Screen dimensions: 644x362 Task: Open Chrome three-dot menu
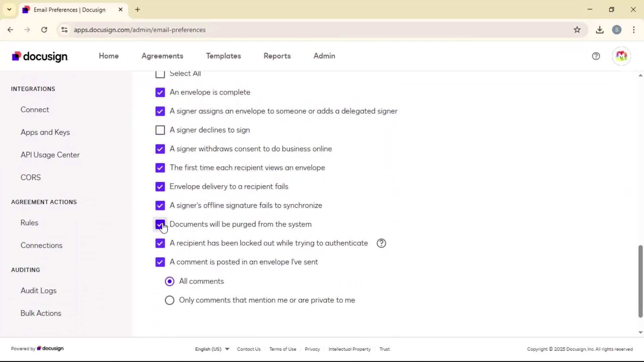634,30
